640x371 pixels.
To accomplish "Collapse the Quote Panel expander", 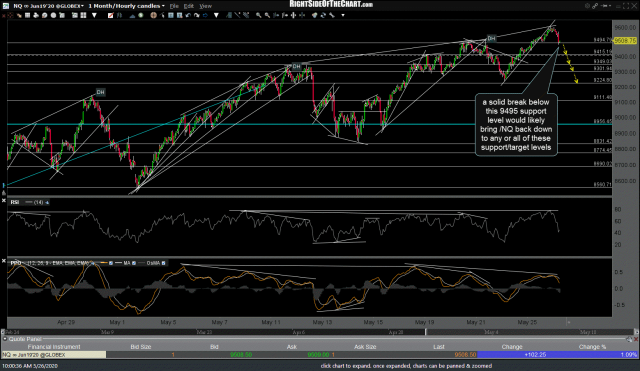I will (x=4, y=339).
